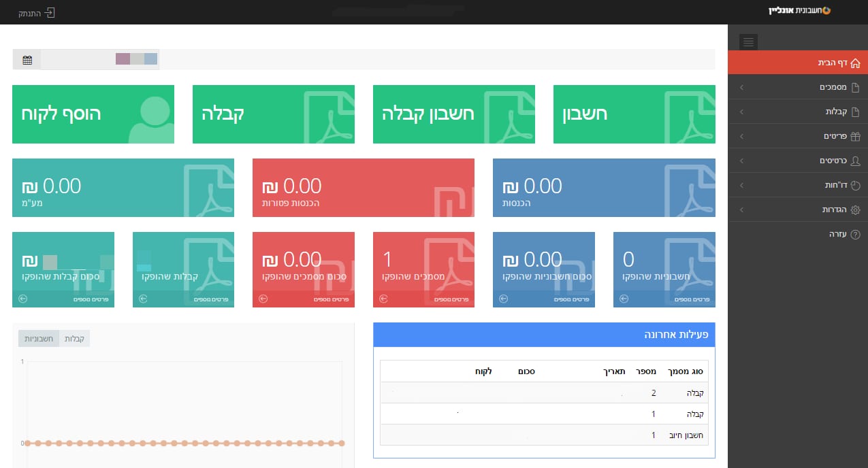Screen dimensions: 868x468
Task: Select the חשבון חיוב row in activity table
Action: 544,435
